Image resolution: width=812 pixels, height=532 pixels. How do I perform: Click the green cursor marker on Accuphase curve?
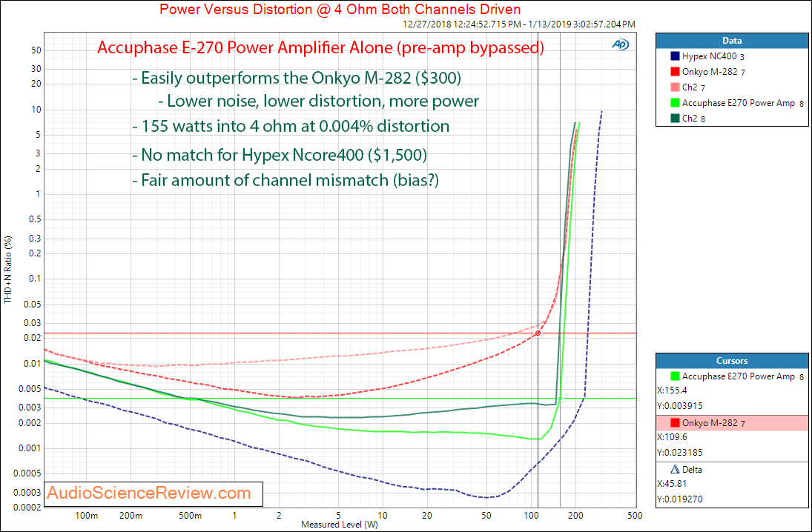coord(561,399)
